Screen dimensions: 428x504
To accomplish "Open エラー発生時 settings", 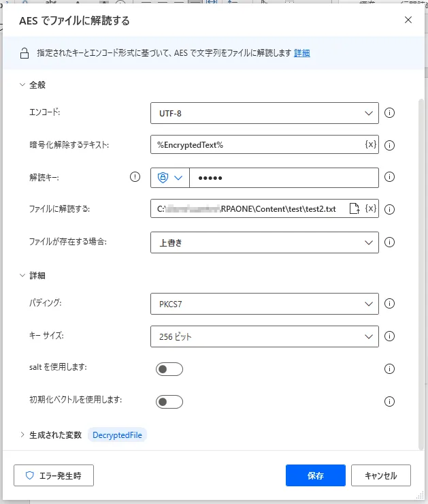I will click(x=54, y=475).
